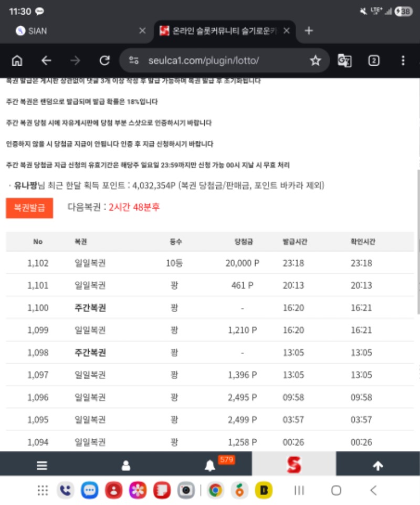Close the SIAN tab

click(x=142, y=30)
